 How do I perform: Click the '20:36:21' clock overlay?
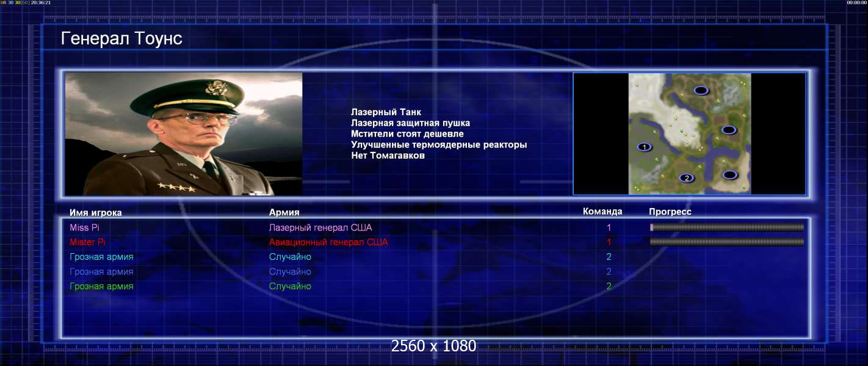41,2
